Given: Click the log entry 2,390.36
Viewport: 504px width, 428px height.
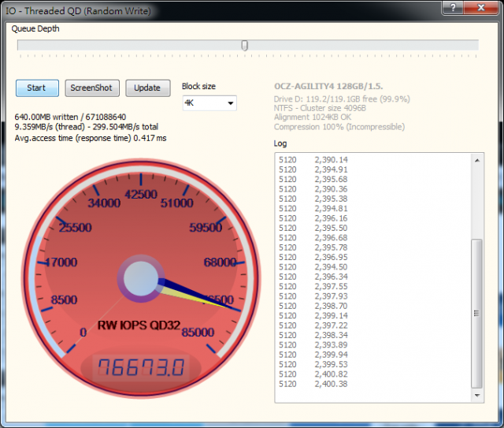Looking at the screenshot, I should pos(331,189).
